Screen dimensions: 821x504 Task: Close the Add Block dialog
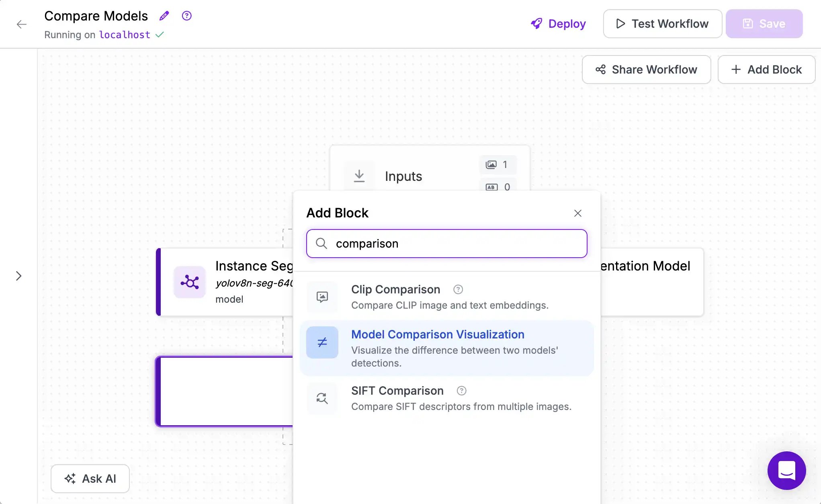coord(578,213)
